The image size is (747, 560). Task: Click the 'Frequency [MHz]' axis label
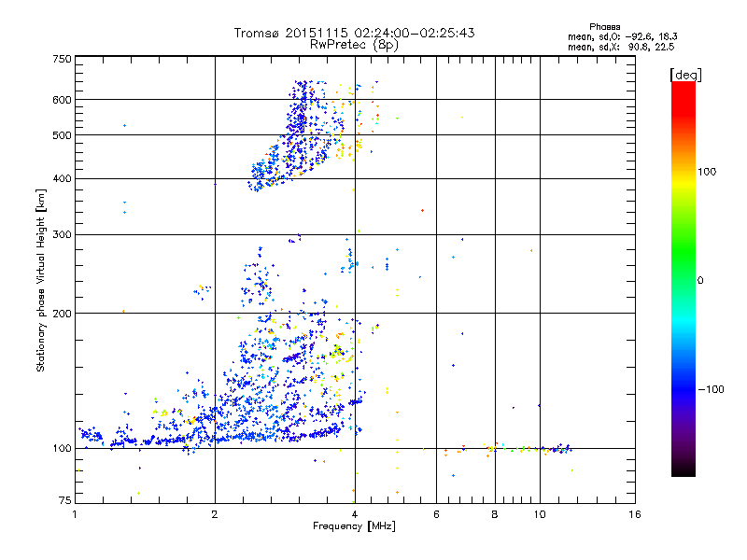coord(354,526)
